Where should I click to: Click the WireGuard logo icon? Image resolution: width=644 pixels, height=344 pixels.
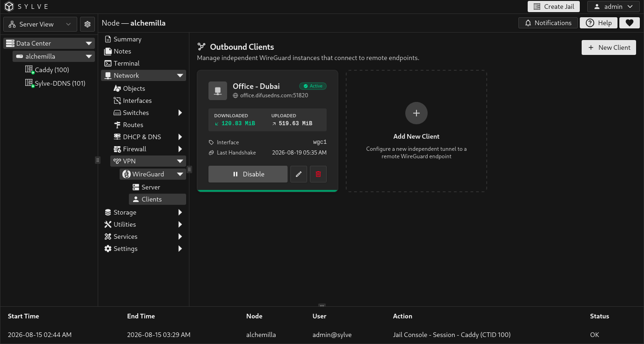(x=127, y=174)
